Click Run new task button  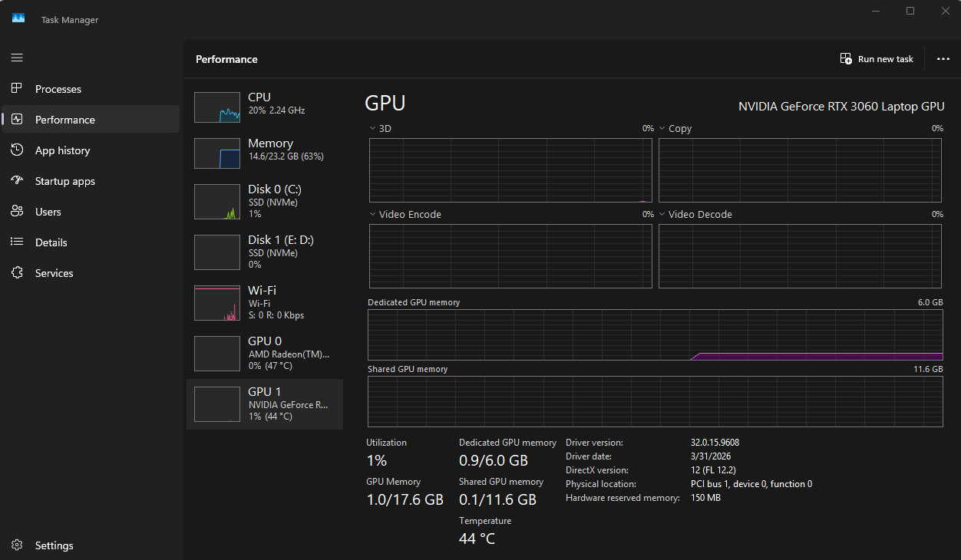pyautogui.click(x=877, y=59)
